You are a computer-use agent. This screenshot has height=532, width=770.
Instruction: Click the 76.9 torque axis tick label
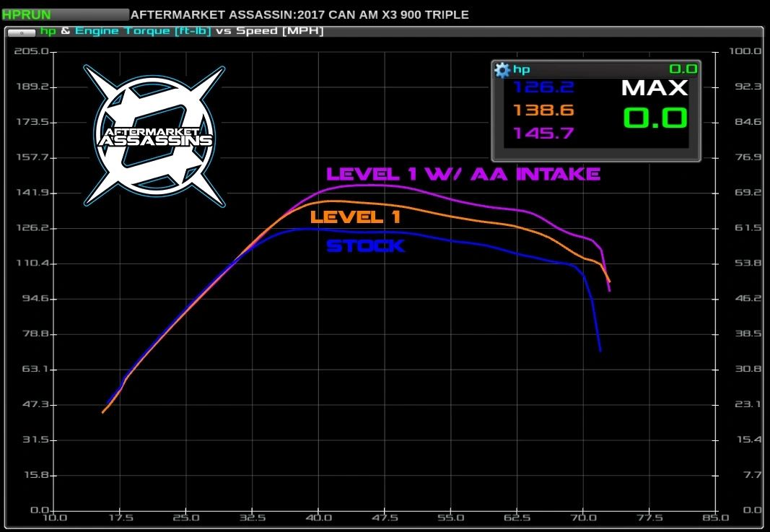click(748, 157)
